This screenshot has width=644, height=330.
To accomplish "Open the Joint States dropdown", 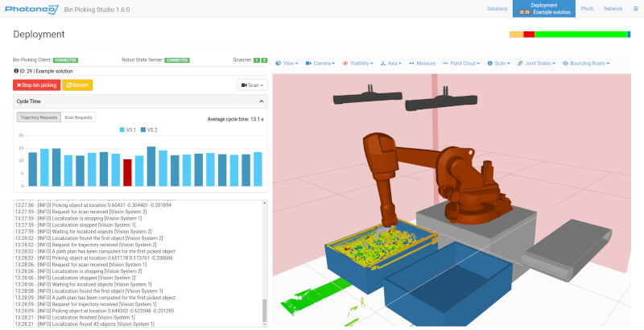I will [x=536, y=64].
